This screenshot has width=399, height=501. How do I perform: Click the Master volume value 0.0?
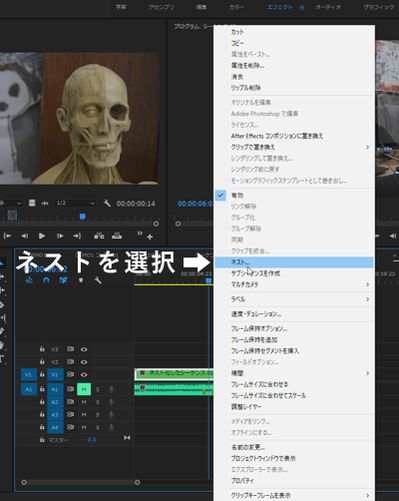[92, 440]
